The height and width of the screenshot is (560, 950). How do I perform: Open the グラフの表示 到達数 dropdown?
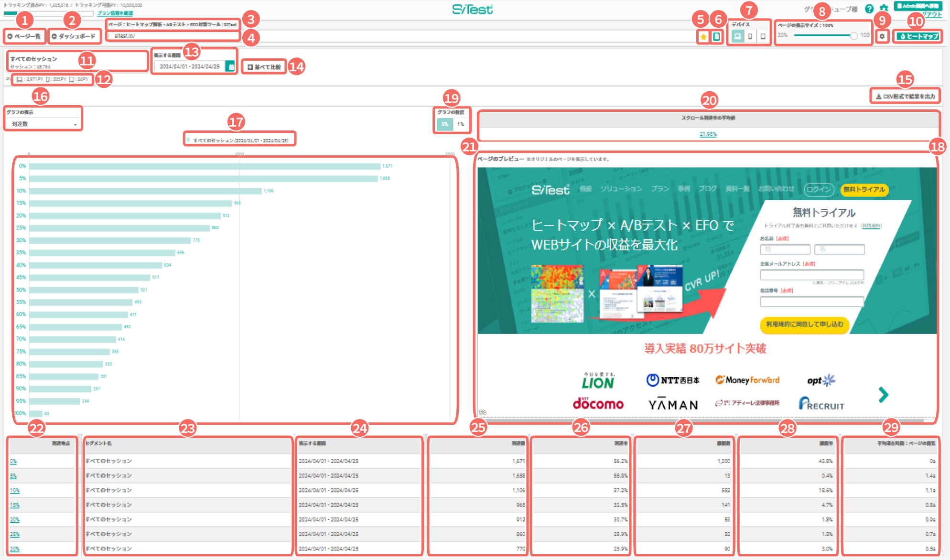43,124
